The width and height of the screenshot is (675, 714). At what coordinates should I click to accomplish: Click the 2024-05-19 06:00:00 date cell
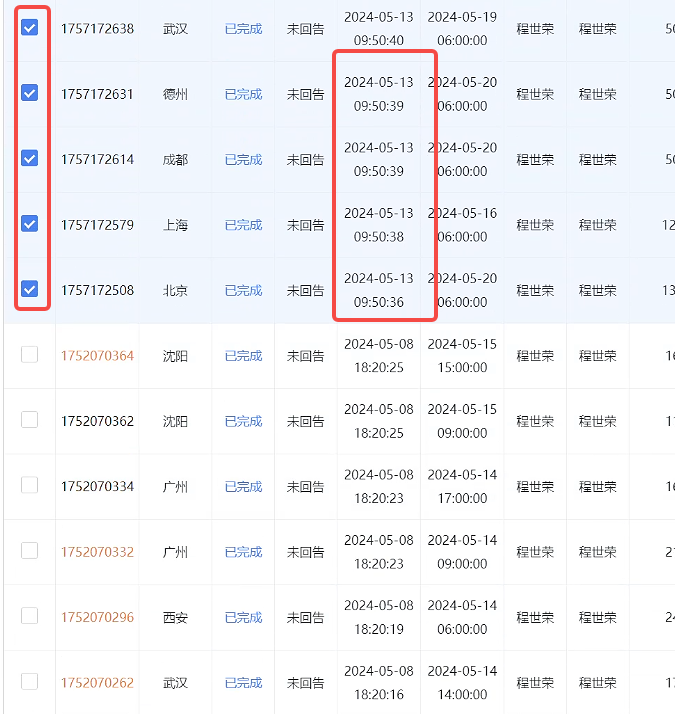click(x=462, y=29)
